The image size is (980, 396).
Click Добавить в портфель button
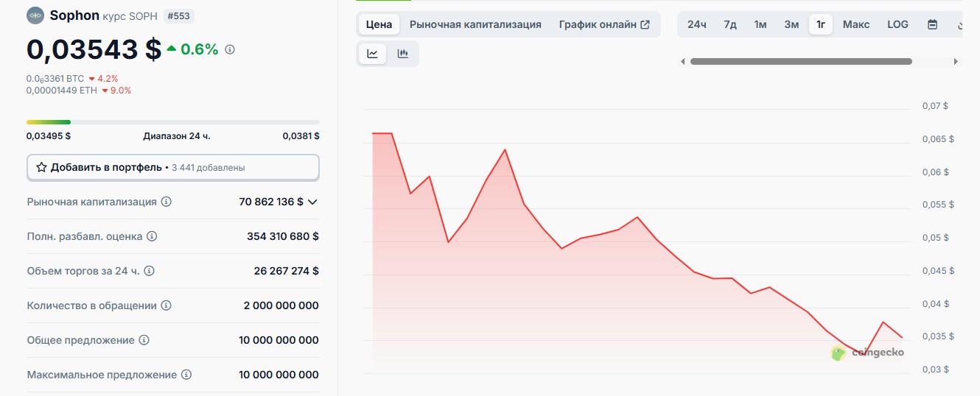point(173,167)
